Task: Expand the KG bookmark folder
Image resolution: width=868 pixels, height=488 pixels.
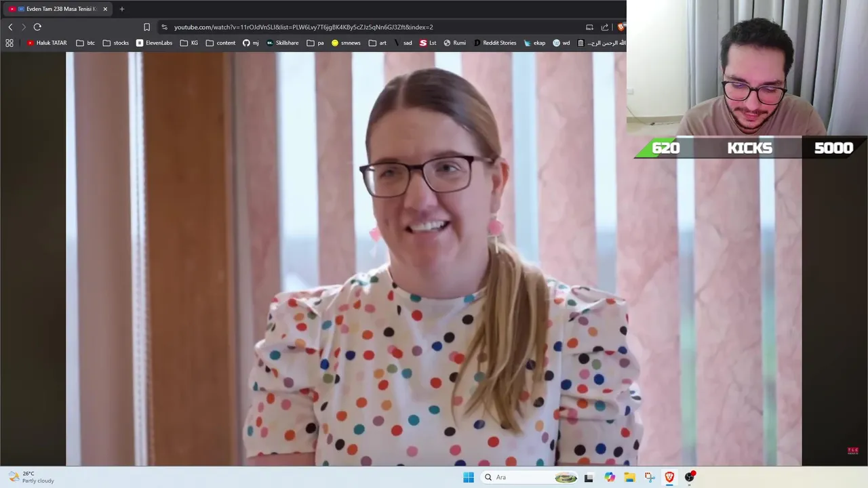Action: 189,43
